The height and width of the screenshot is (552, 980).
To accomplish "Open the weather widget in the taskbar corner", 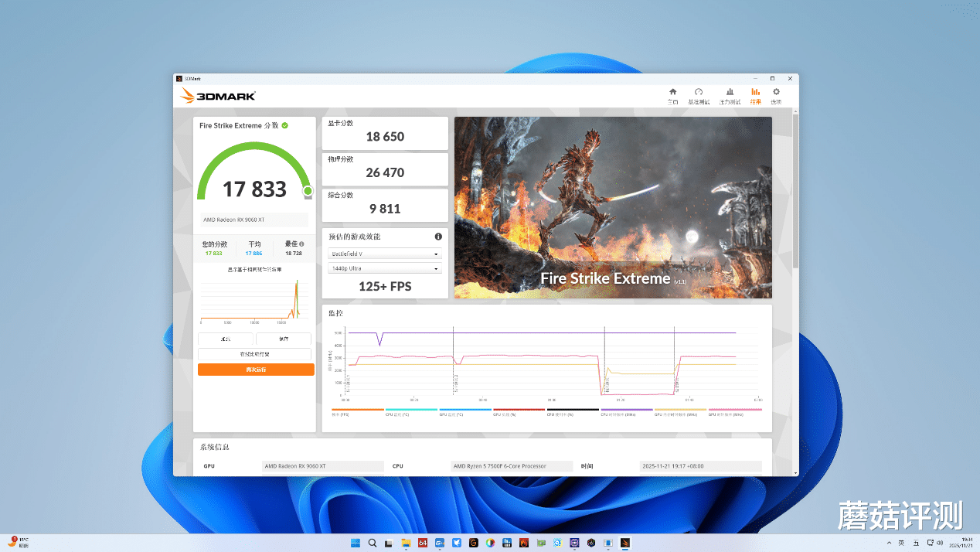I will point(19,543).
